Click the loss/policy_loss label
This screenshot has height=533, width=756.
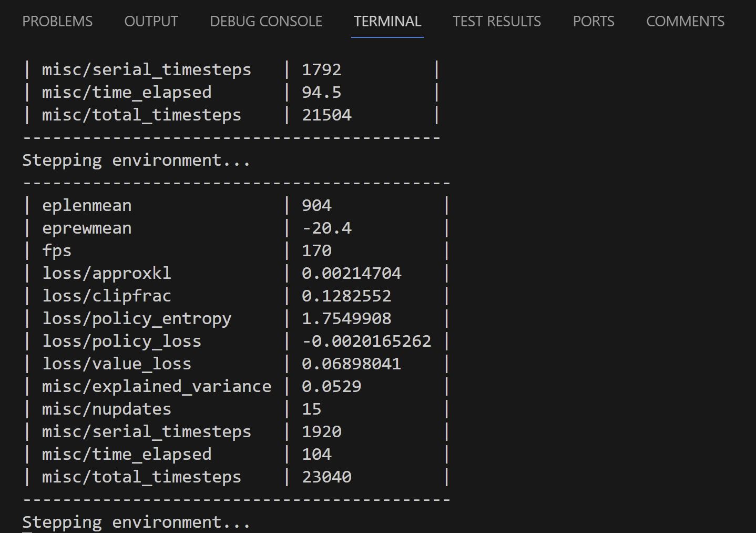pyautogui.click(x=121, y=341)
